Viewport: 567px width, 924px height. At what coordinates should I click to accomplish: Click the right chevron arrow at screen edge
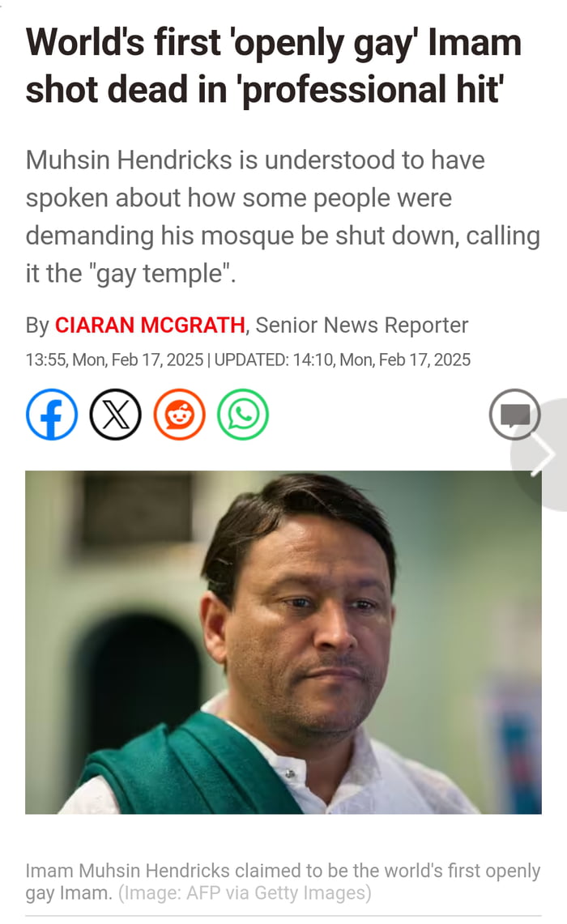click(544, 454)
